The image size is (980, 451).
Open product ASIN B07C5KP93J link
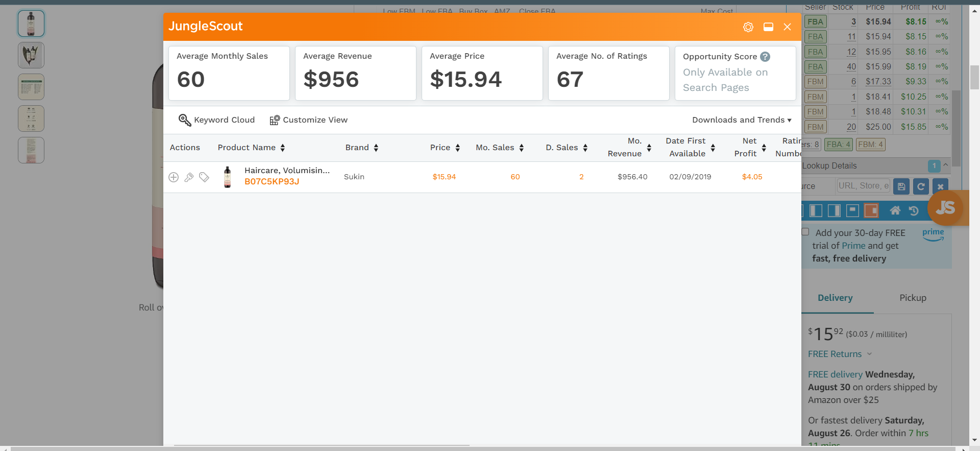(272, 182)
